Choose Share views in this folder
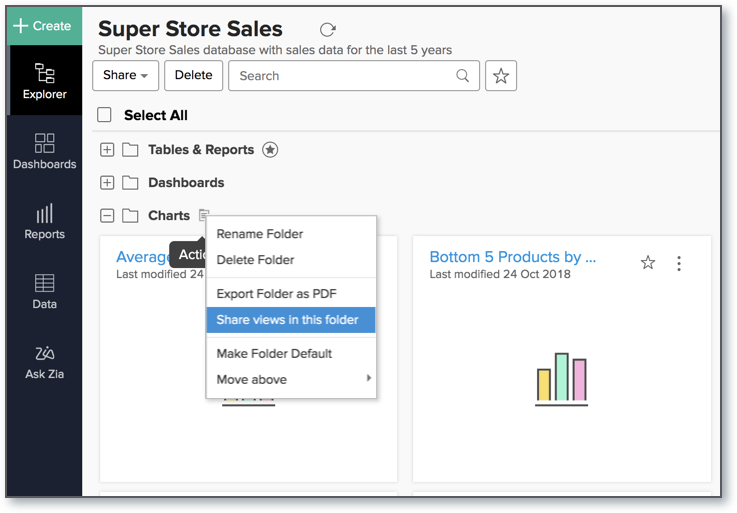 coord(291,320)
